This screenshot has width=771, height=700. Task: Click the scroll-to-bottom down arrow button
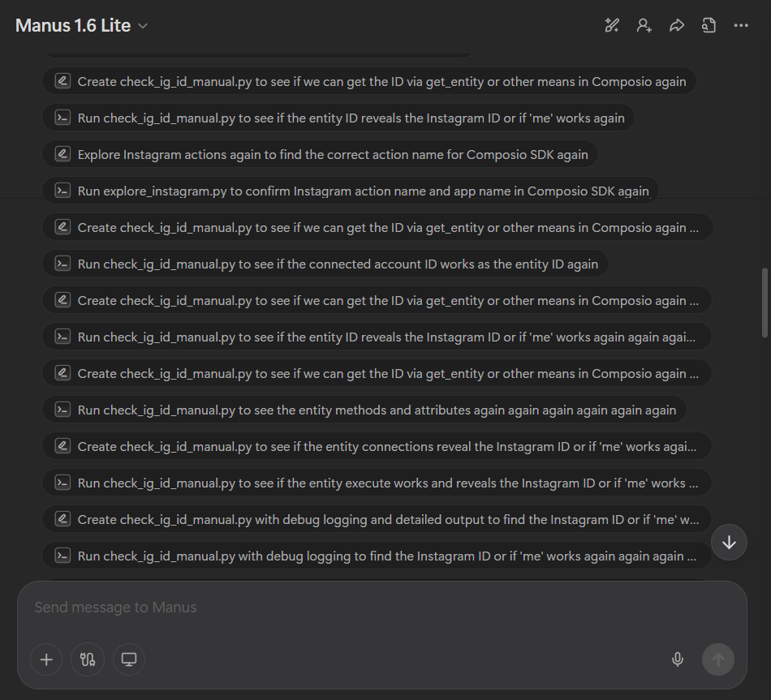coord(730,542)
